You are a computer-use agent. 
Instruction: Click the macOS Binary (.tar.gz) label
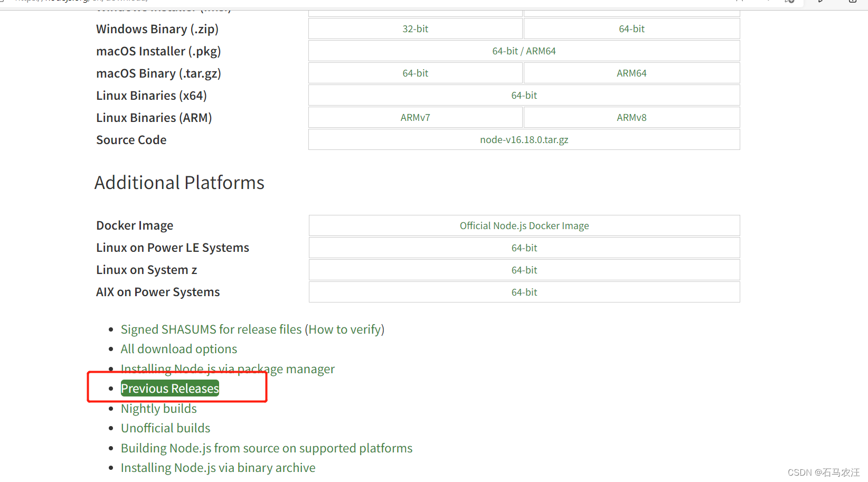158,73
